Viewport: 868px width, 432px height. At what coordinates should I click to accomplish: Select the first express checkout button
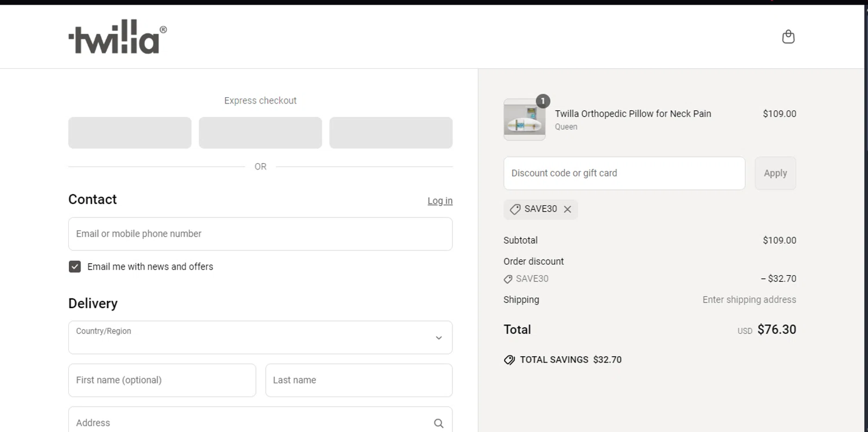pos(130,133)
